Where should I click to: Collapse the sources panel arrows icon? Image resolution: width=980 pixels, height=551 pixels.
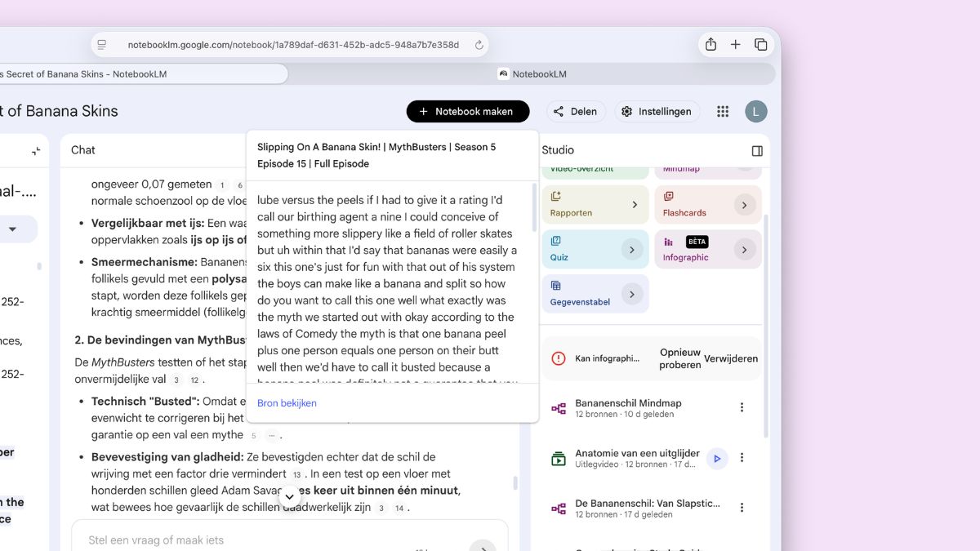(36, 151)
